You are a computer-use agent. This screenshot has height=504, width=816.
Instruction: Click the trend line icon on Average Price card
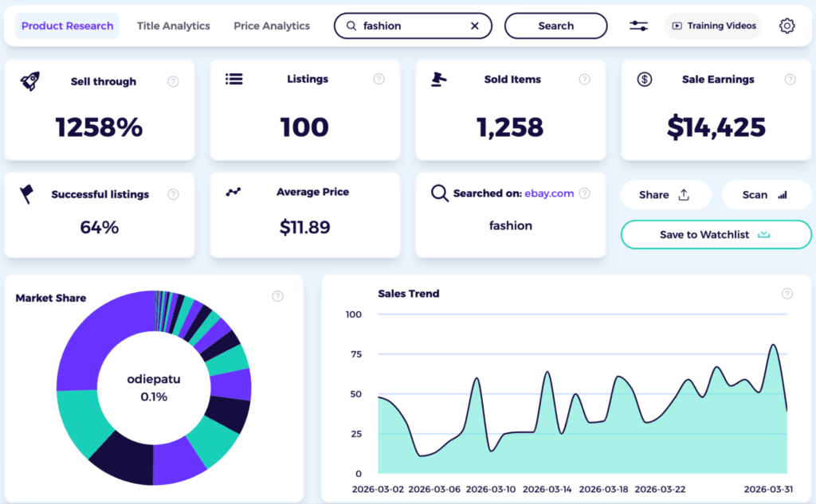(233, 192)
